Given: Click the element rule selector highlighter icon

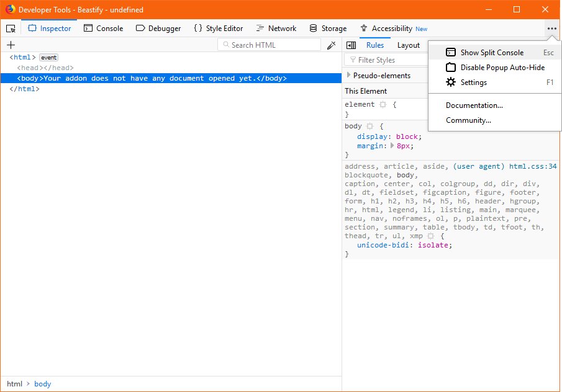Looking at the screenshot, I should (383, 105).
